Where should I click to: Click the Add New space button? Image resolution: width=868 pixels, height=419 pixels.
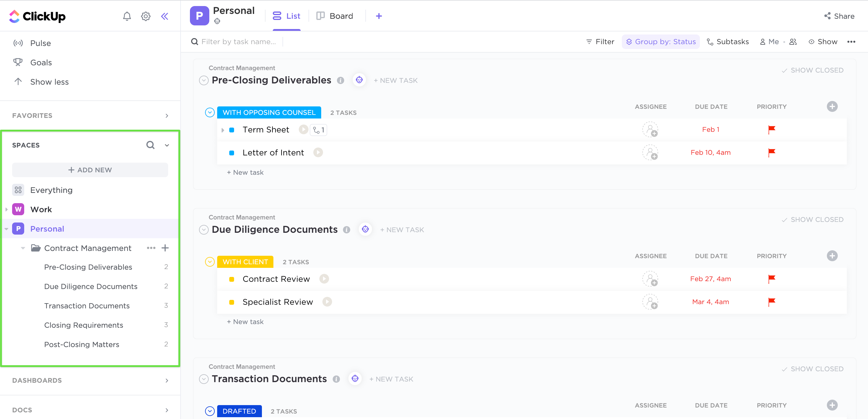tap(90, 170)
